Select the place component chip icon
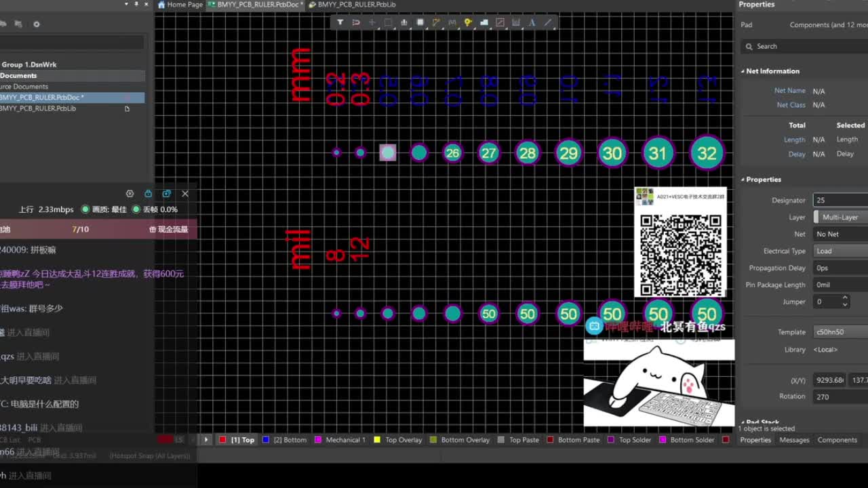The image size is (868, 488). pos(420,22)
